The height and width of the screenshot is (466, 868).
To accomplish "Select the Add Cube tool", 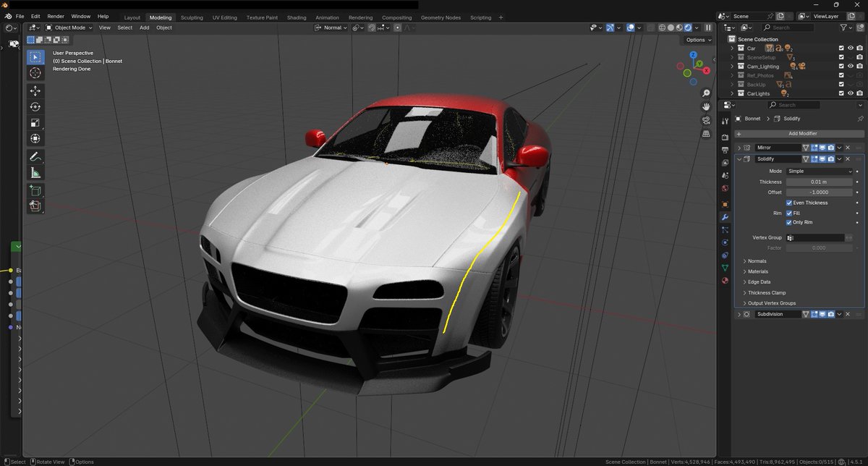I will pos(35,190).
